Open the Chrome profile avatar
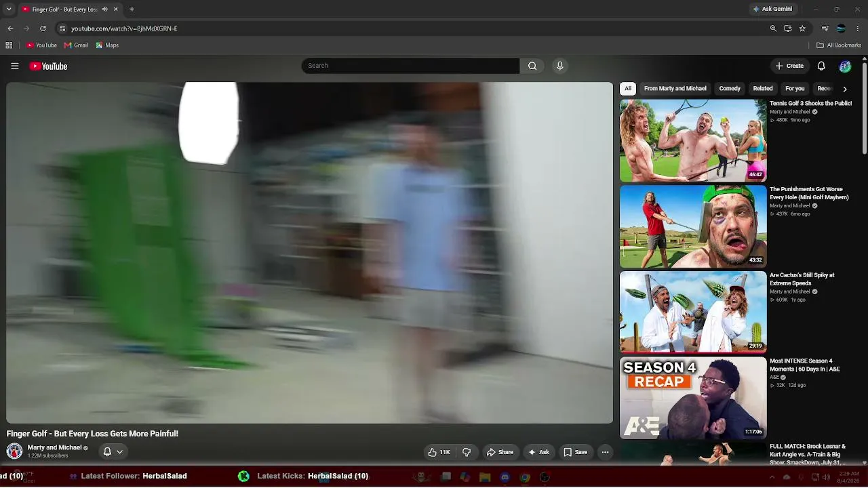Screen dimensions: 868x488 tap(842, 28)
